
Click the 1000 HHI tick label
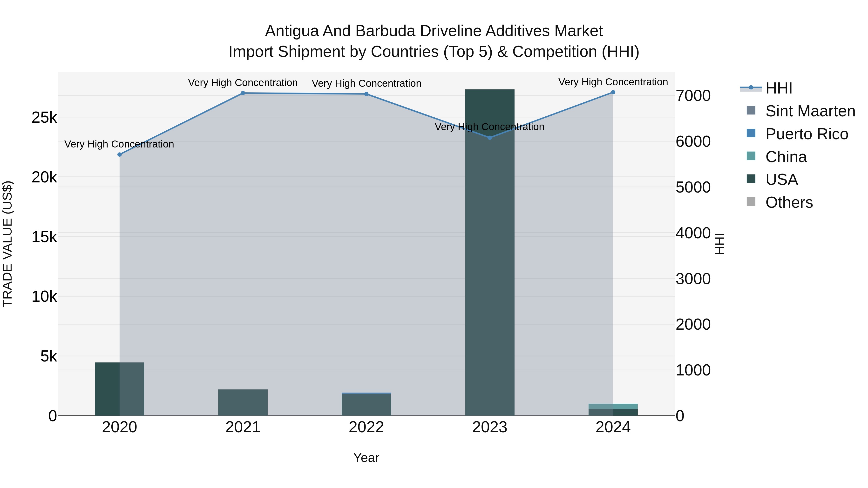[693, 370]
